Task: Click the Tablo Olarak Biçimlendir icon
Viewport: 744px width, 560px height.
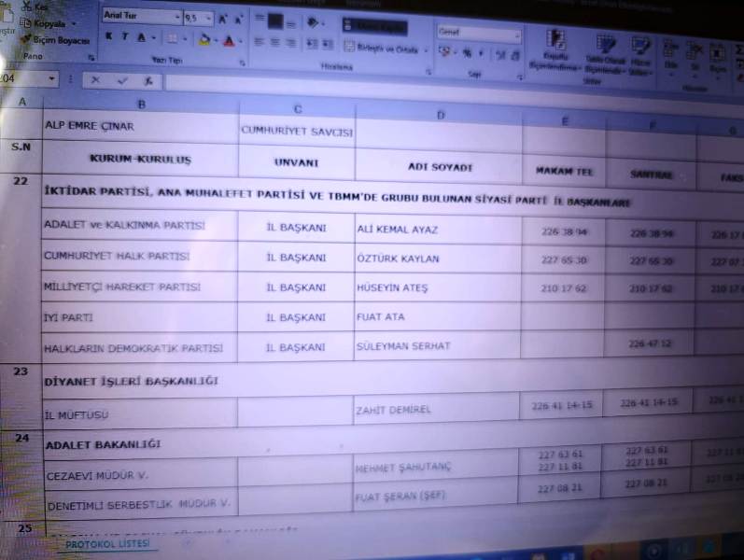Action: click(606, 47)
